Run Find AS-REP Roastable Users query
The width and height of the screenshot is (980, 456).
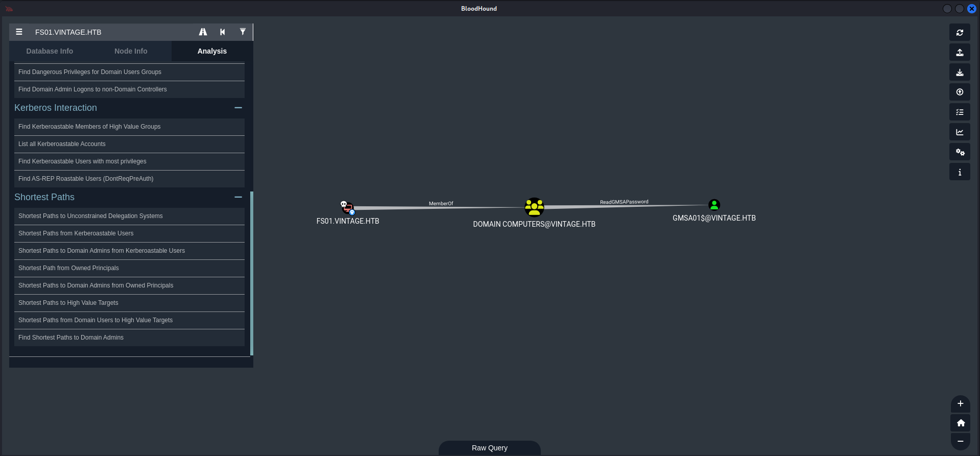click(129, 179)
